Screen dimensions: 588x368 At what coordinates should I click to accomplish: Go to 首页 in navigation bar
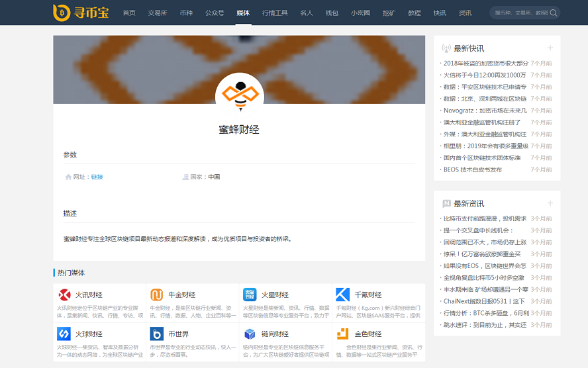coord(129,13)
